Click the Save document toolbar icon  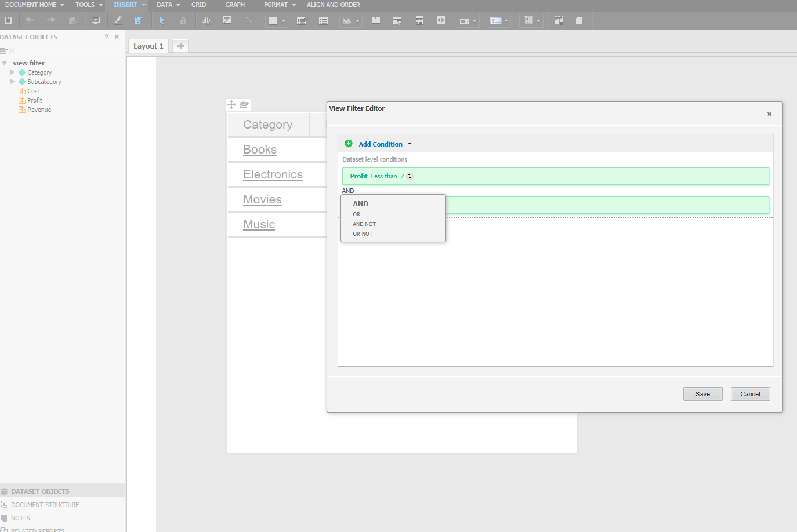8,20
